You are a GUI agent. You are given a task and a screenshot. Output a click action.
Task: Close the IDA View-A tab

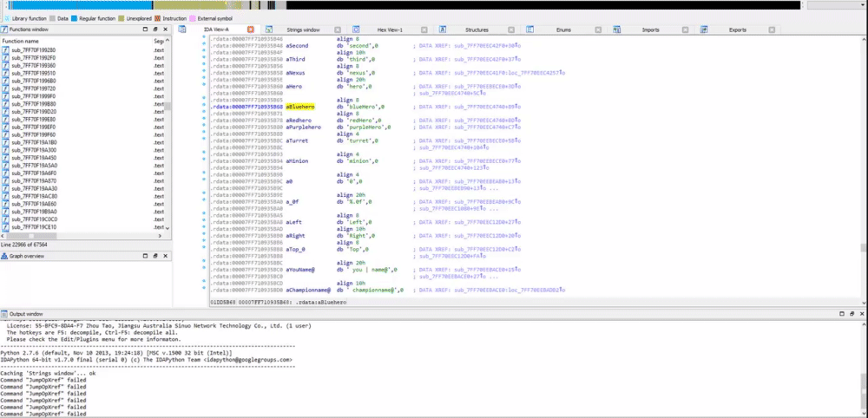coord(250,29)
